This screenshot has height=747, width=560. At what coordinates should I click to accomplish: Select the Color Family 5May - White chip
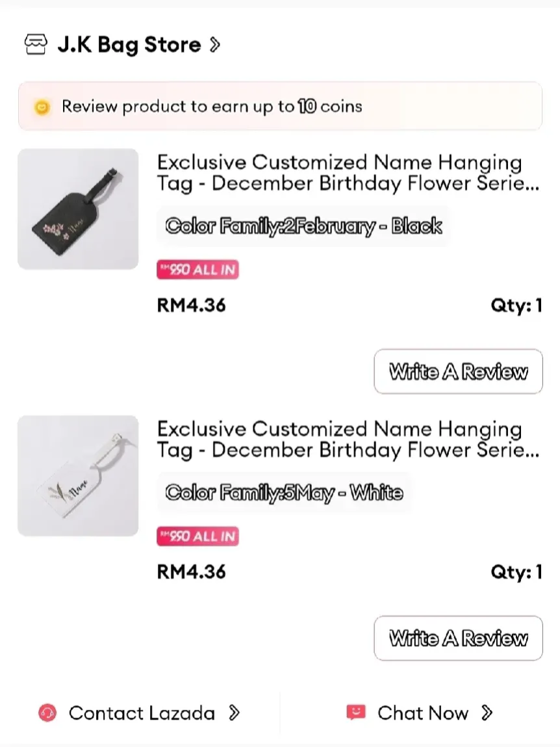pyautogui.click(x=284, y=493)
